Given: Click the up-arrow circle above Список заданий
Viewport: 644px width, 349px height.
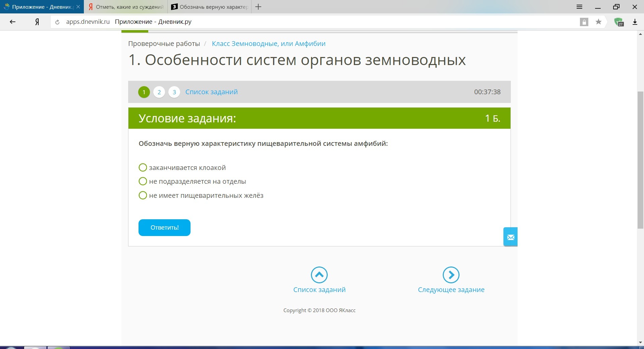Looking at the screenshot, I should pyautogui.click(x=319, y=275).
